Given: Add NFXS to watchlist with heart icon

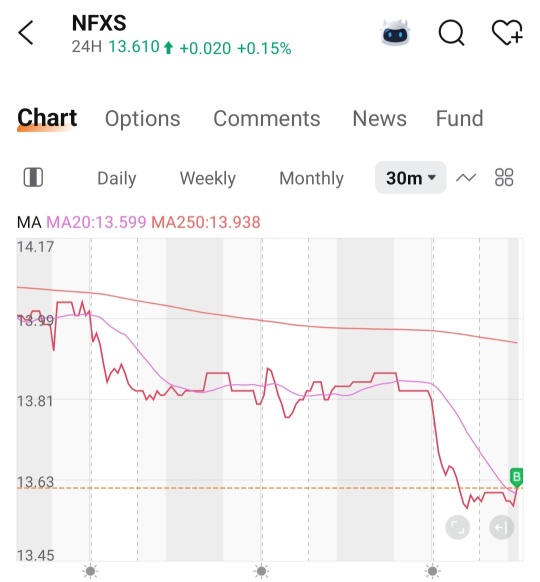Looking at the screenshot, I should [x=507, y=33].
